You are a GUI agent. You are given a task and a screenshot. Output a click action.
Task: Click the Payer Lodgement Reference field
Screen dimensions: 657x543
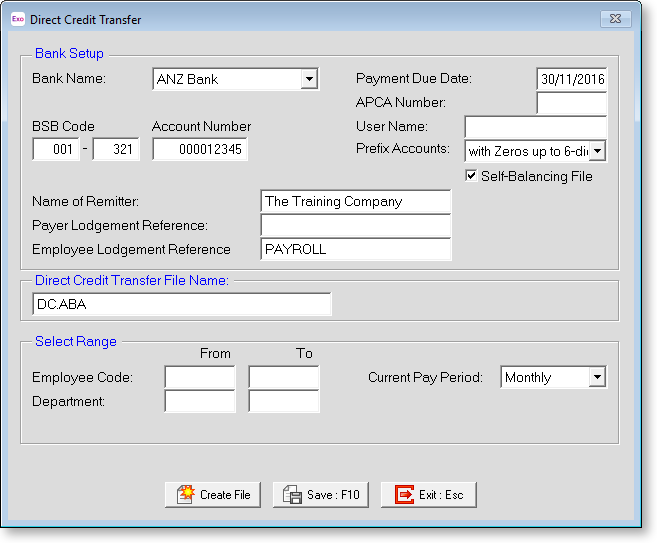(355, 225)
